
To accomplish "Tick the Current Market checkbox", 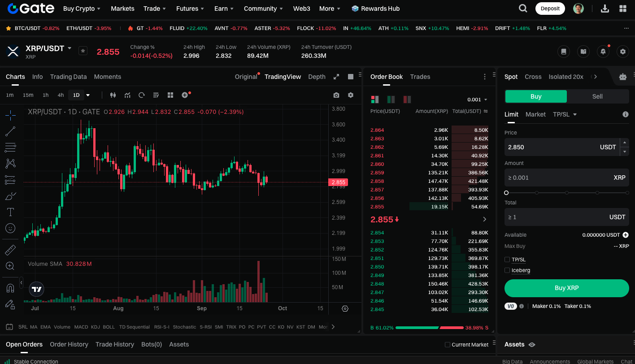I will [447, 345].
